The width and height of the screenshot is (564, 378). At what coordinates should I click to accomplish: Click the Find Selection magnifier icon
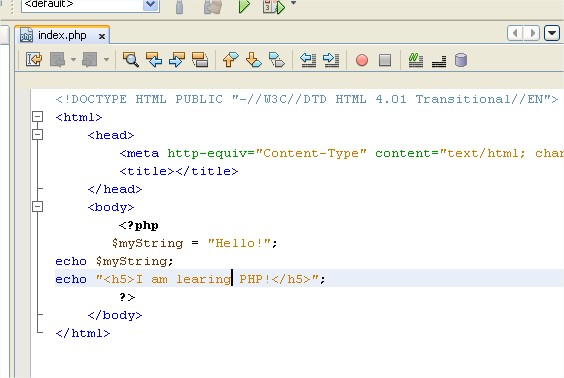[131, 59]
